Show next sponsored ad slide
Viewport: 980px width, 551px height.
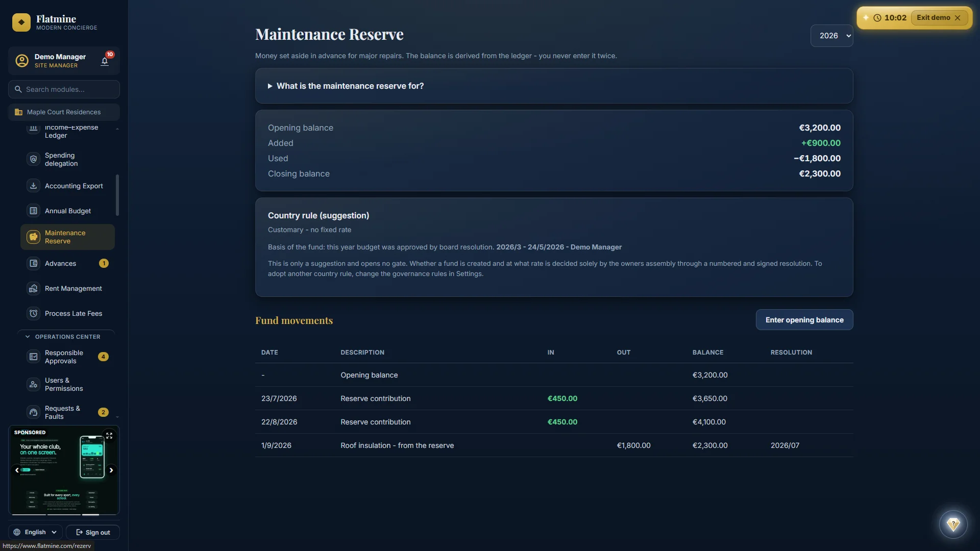[x=111, y=470]
